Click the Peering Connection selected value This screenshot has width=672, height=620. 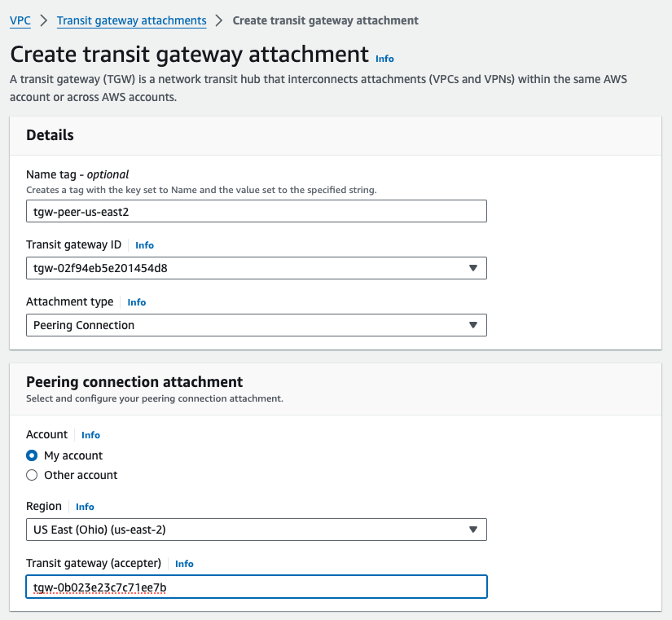pyautogui.click(x=84, y=325)
